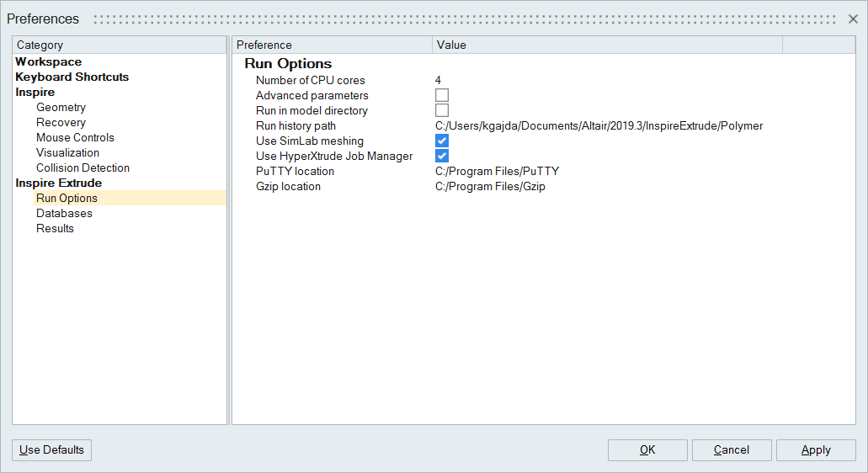868x473 pixels.
Task: Click Cancel to discard changes
Action: pyautogui.click(x=731, y=450)
